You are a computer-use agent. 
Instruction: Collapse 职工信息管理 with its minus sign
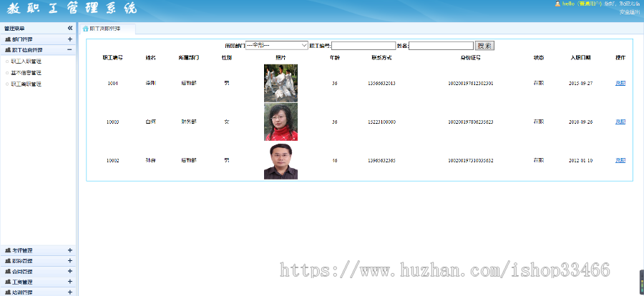70,50
